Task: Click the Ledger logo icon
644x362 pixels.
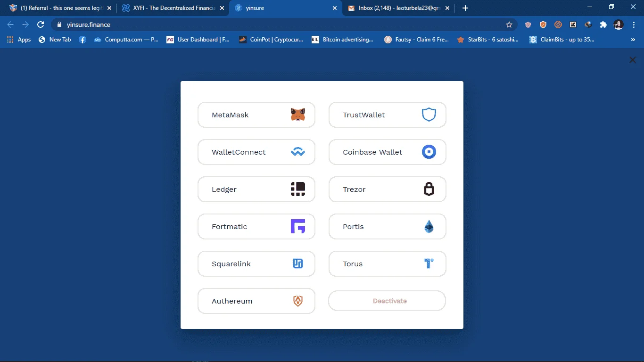Action: coord(298,189)
